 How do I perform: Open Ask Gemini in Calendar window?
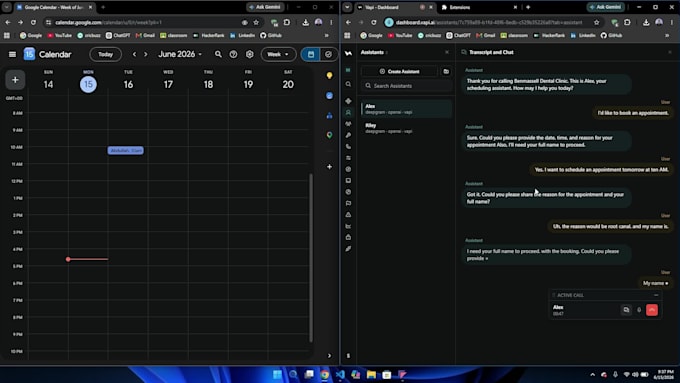[x=265, y=7]
